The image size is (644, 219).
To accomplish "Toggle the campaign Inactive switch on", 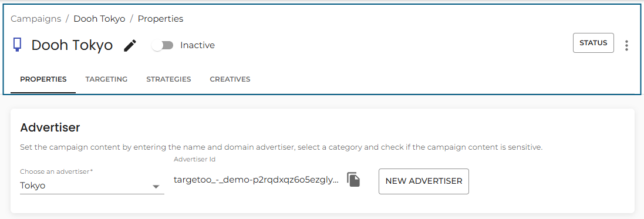I will [x=163, y=45].
